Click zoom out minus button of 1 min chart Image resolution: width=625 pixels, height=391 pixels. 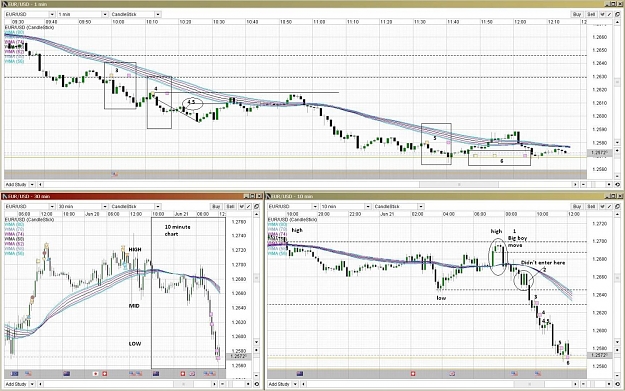point(584,185)
